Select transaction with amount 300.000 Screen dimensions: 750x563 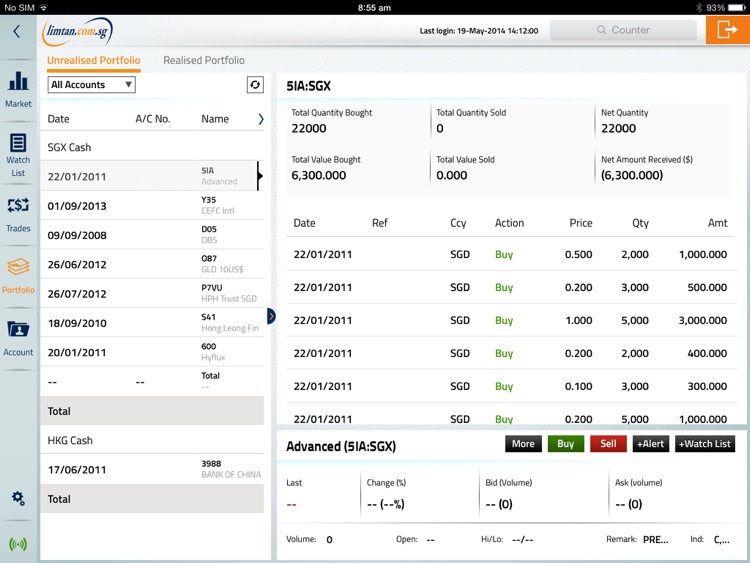pos(511,386)
